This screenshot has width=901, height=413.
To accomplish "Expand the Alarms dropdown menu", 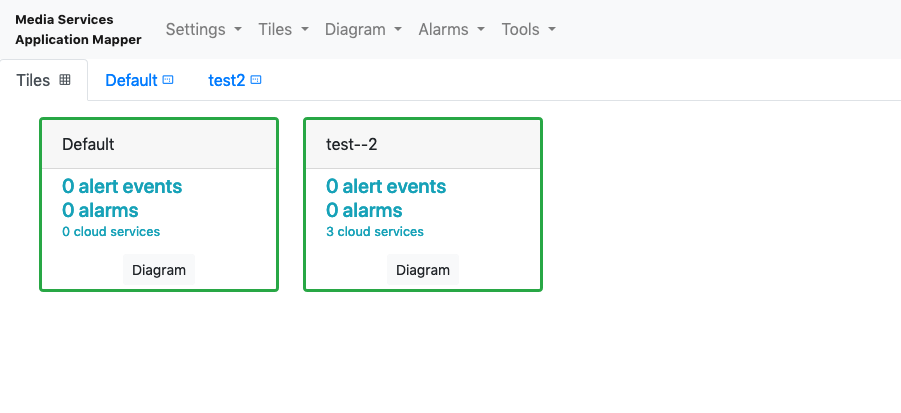I will (452, 29).
